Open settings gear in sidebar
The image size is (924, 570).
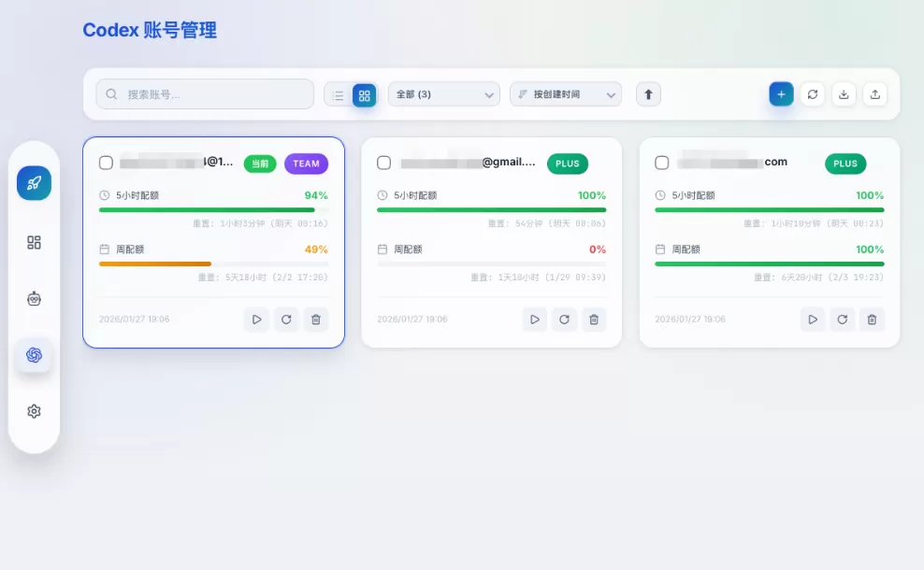click(x=35, y=411)
